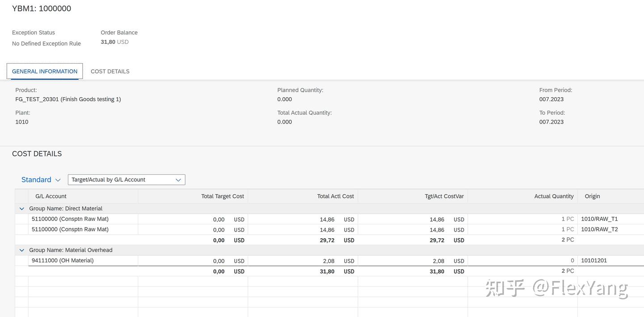The image size is (644, 317).
Task: Collapse the Direct Material group chevron
Action: pyautogui.click(x=21, y=209)
